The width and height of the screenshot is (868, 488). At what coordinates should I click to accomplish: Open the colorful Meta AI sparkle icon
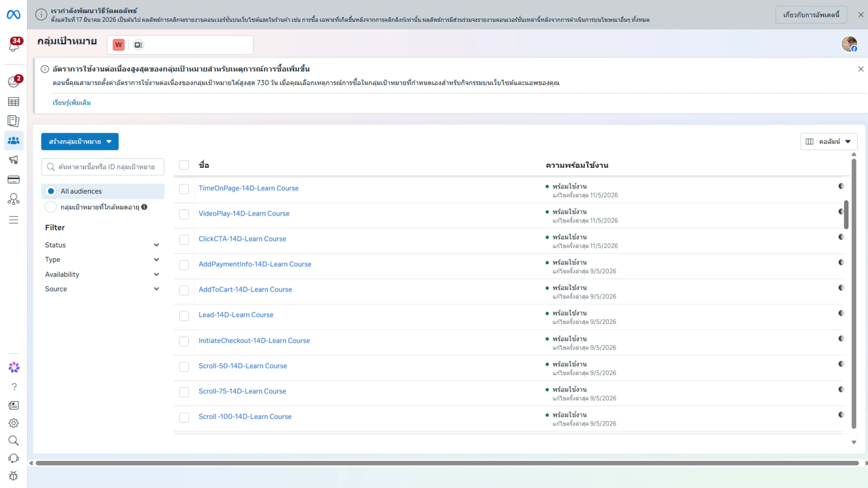pos(14,367)
